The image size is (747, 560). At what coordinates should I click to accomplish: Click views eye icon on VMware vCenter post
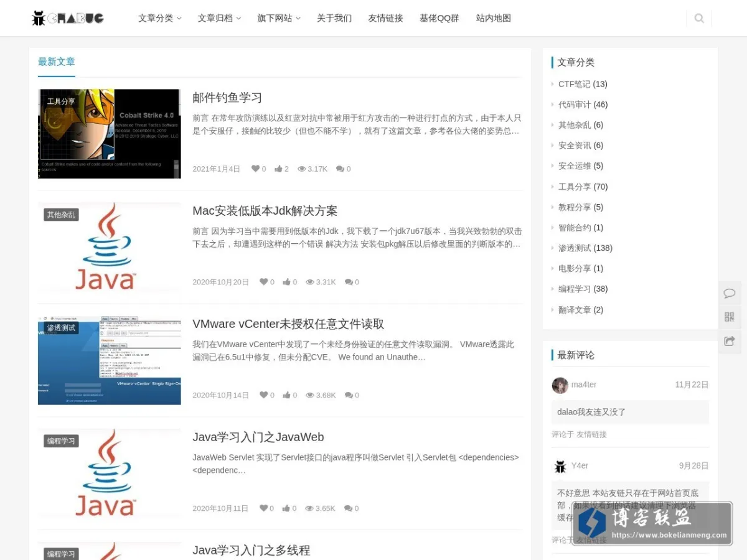pos(309,395)
